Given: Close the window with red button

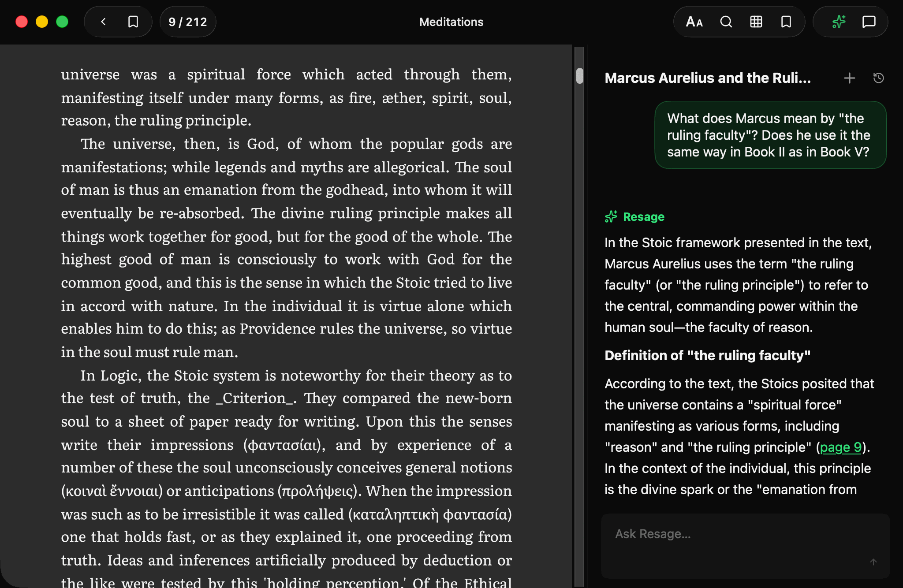Looking at the screenshot, I should pyautogui.click(x=22, y=22).
